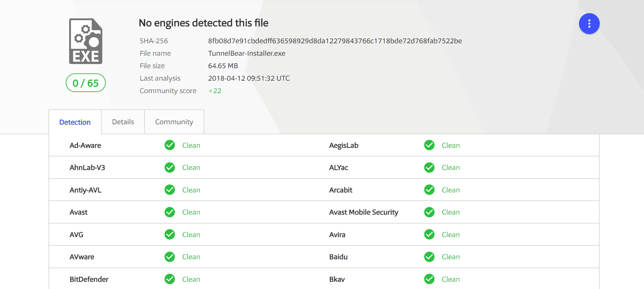Click the 0 / 65 detection score badge
This screenshot has height=289, width=644.
(x=86, y=83)
